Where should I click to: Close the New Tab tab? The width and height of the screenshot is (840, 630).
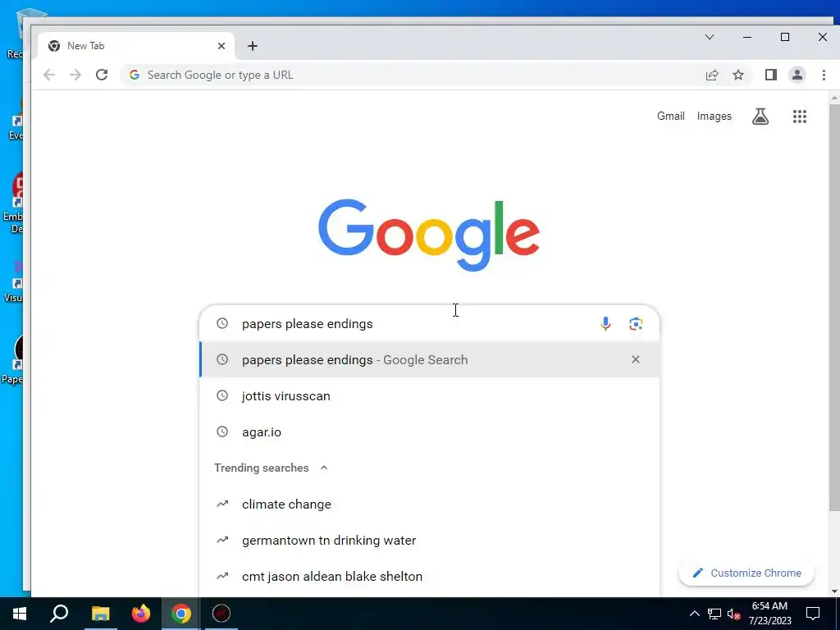tap(221, 46)
